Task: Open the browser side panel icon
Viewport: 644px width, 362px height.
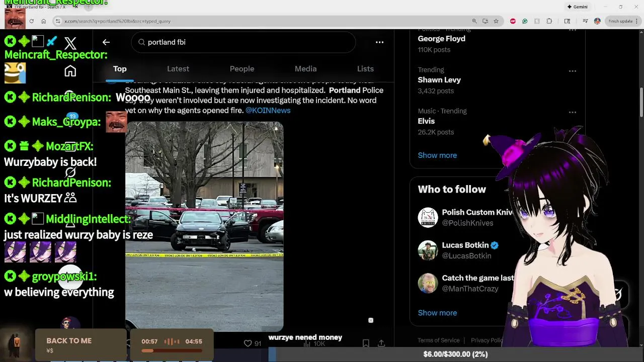Action: (567, 21)
